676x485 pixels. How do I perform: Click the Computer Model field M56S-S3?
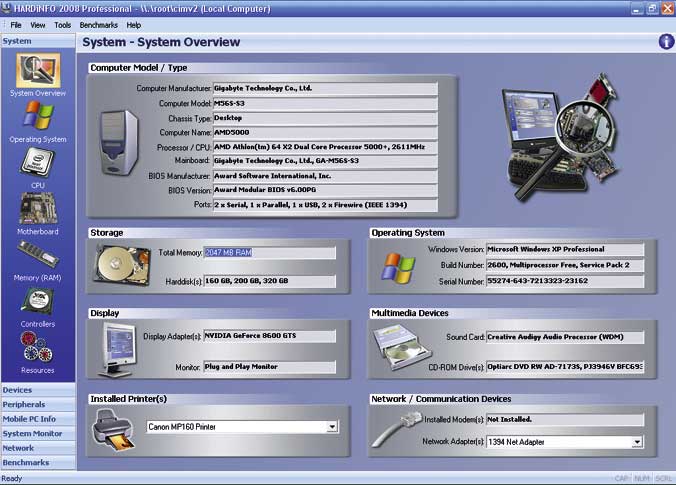point(325,103)
